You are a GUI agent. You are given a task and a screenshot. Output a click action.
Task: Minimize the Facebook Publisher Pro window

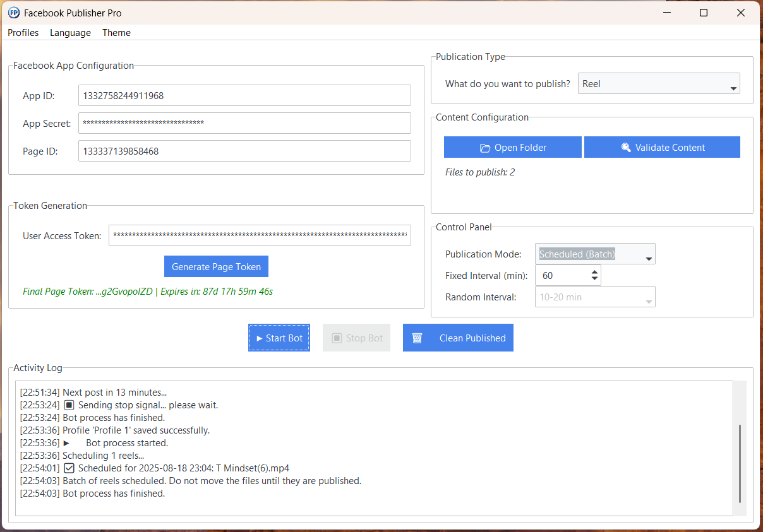666,13
